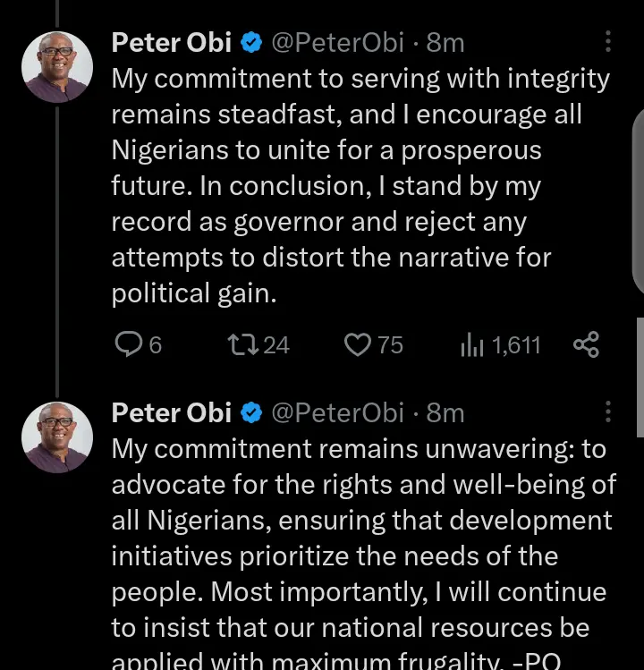Open the @PeterObi handle on the second tweet

(337, 412)
